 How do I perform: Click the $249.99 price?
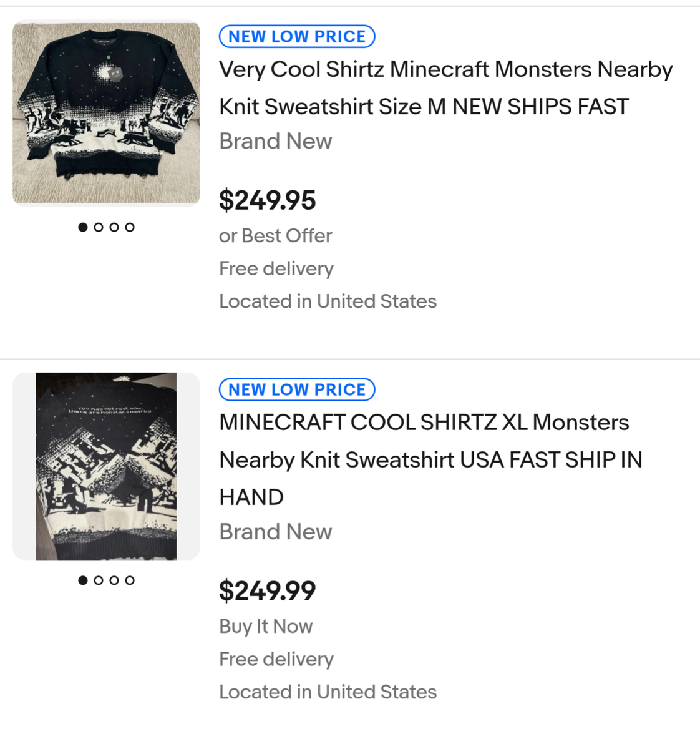(268, 591)
